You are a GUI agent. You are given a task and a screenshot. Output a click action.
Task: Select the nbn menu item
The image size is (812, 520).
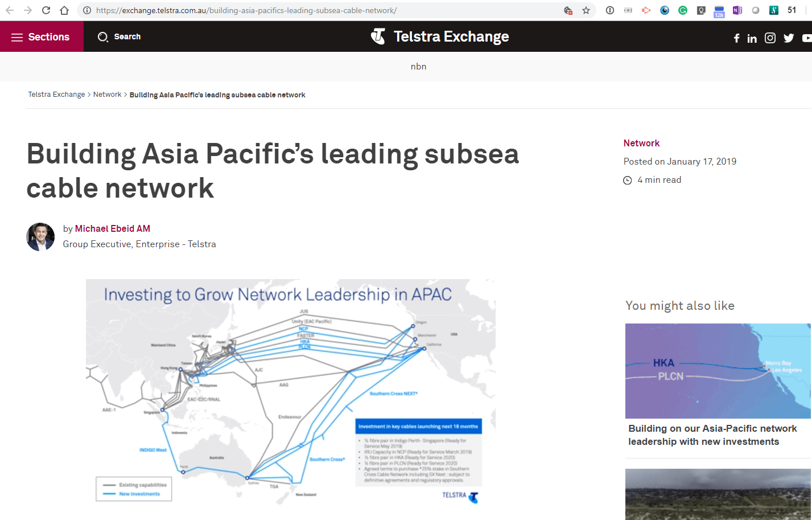pos(418,66)
